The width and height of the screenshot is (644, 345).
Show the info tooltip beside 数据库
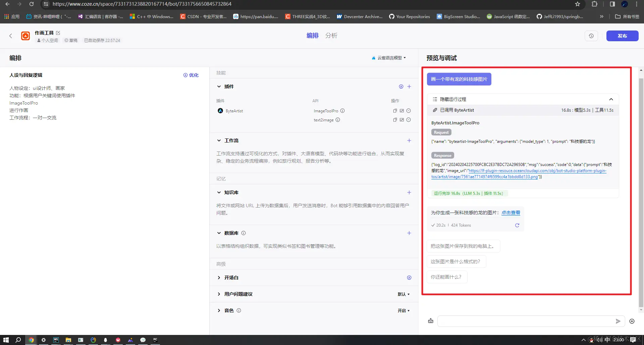(244, 233)
